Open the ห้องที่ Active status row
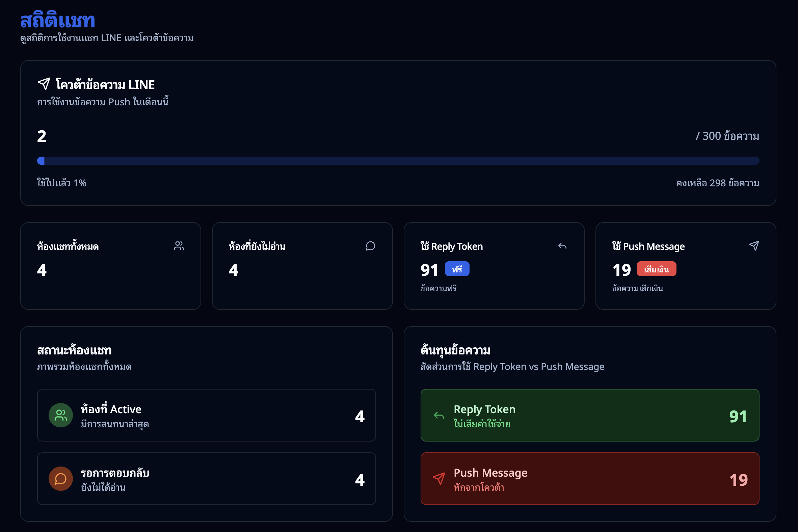798x532 pixels. [206, 415]
